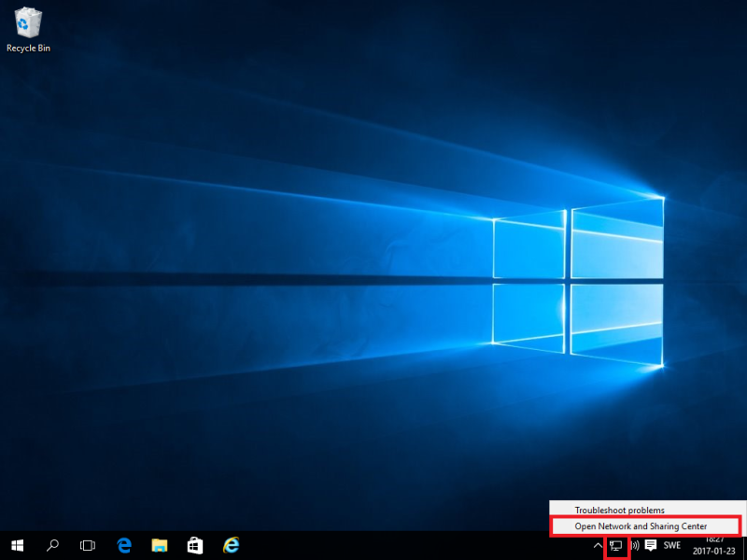This screenshot has height=560, width=747.
Task: Launch Internet Explorer from taskbar
Action: (x=232, y=545)
